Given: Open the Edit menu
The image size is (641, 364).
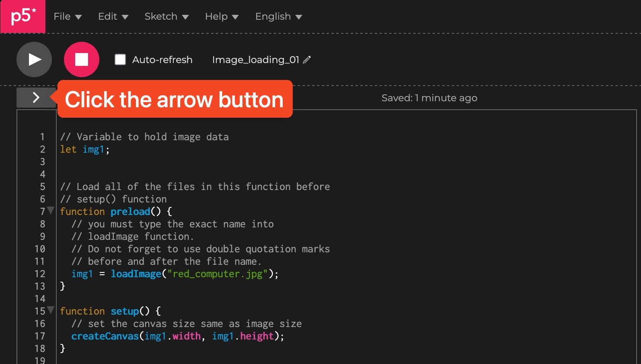Looking at the screenshot, I should [x=113, y=16].
